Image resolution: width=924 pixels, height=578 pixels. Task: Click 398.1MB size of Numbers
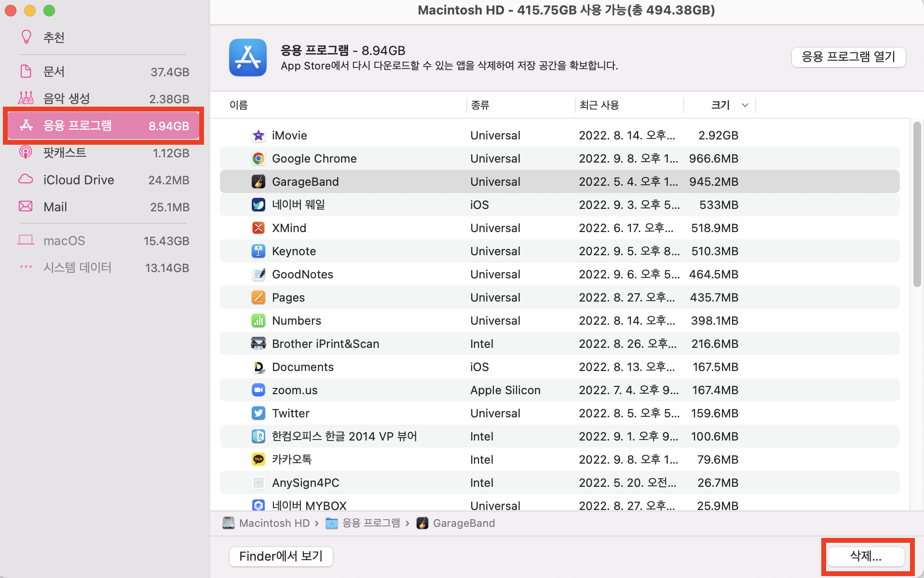(x=715, y=321)
